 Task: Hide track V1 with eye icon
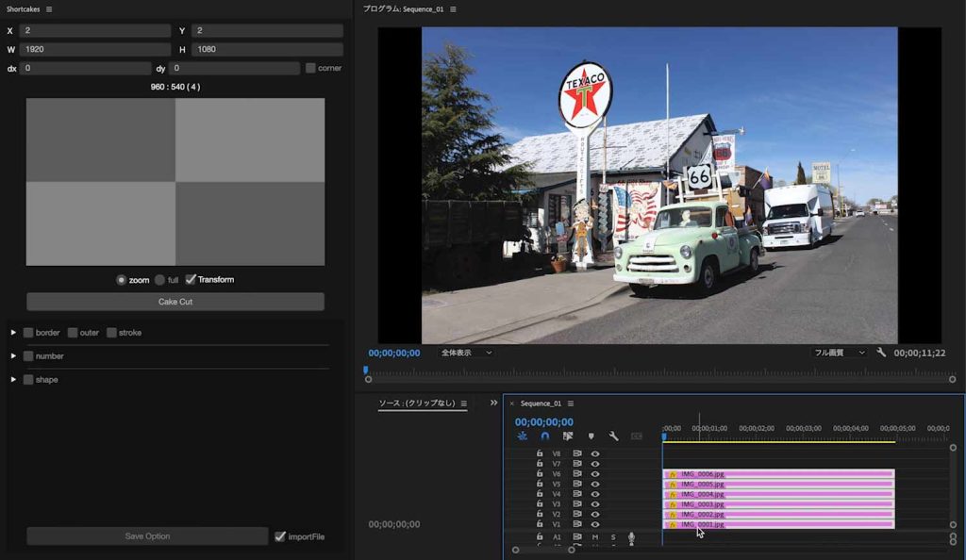595,524
